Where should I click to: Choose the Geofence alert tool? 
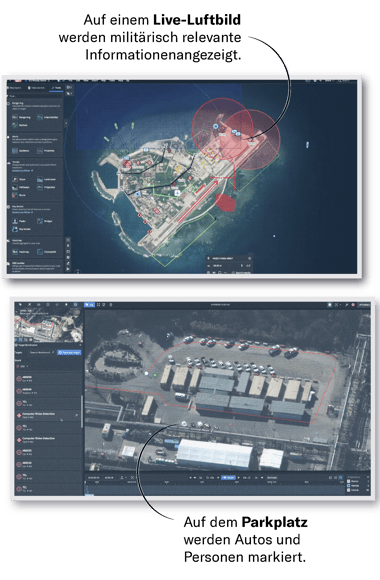coord(20,151)
